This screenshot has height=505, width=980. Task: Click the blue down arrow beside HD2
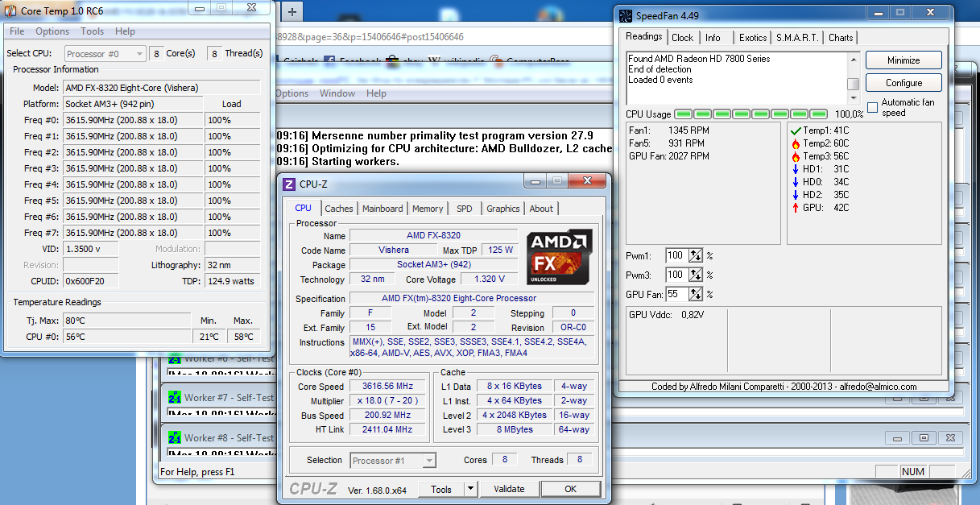[x=796, y=195]
